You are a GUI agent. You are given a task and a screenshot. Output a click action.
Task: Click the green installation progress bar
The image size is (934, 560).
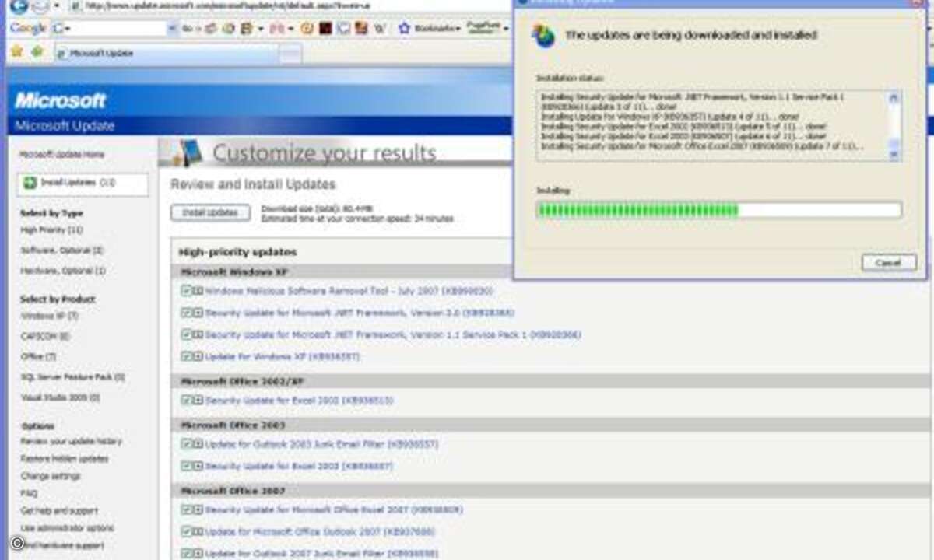(x=719, y=210)
